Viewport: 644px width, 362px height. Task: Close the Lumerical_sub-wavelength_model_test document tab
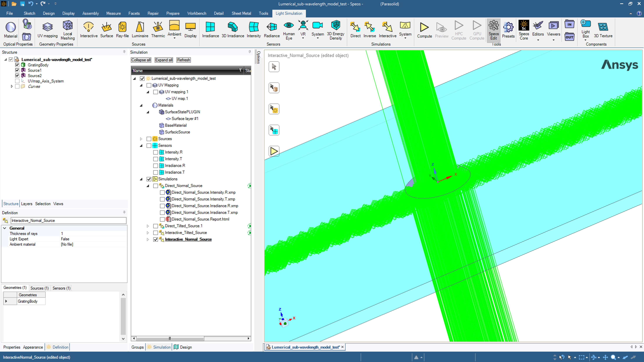pyautogui.click(x=342, y=347)
